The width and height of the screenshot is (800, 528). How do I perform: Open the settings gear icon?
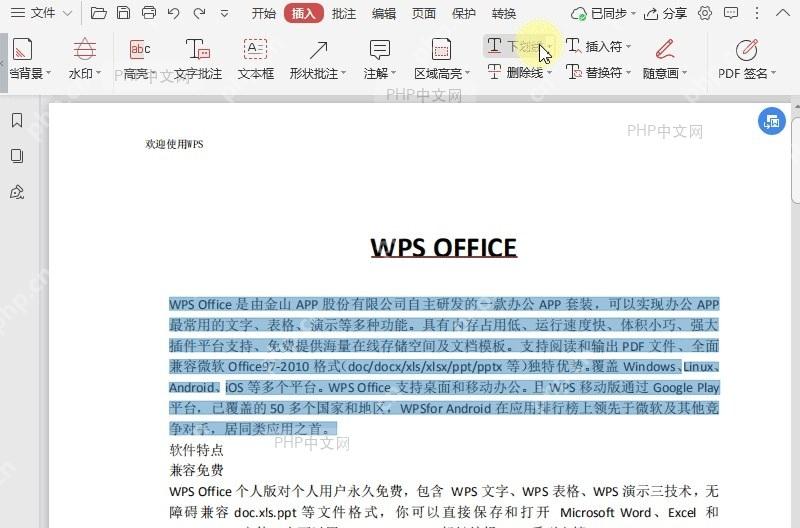coord(705,13)
